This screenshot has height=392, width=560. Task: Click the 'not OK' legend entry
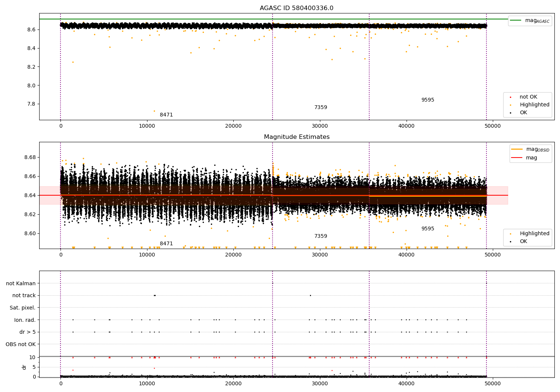528,97
